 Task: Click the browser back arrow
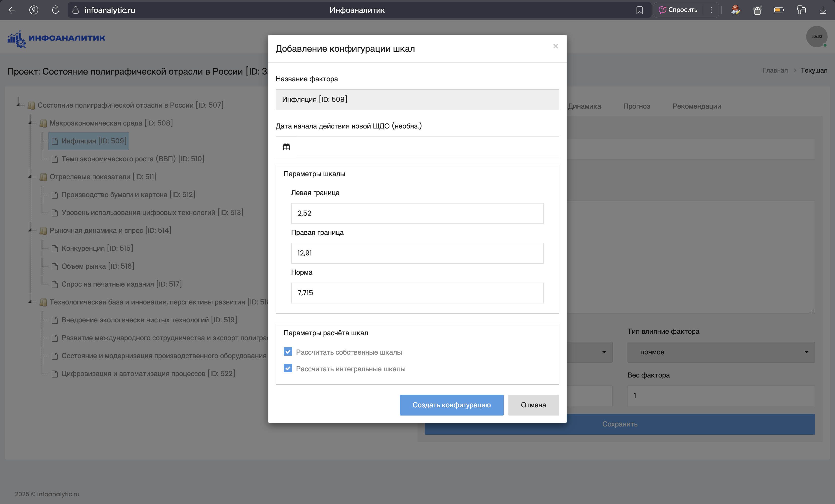(12, 10)
